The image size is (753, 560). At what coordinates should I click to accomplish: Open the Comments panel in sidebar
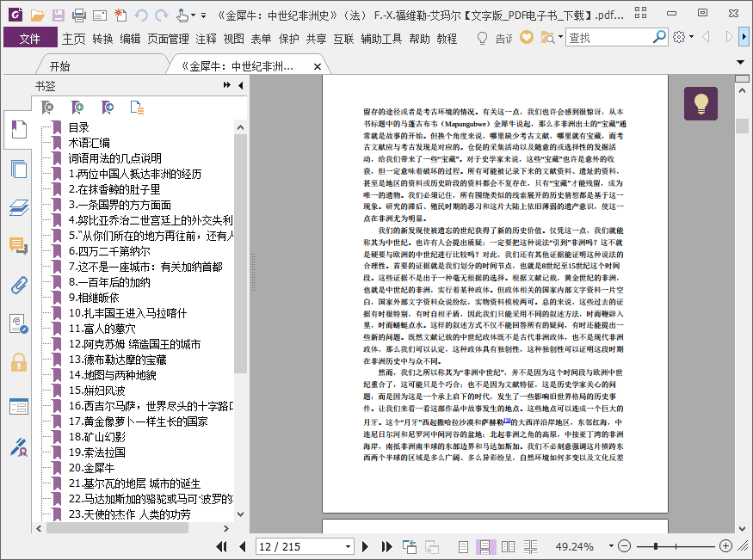point(18,246)
